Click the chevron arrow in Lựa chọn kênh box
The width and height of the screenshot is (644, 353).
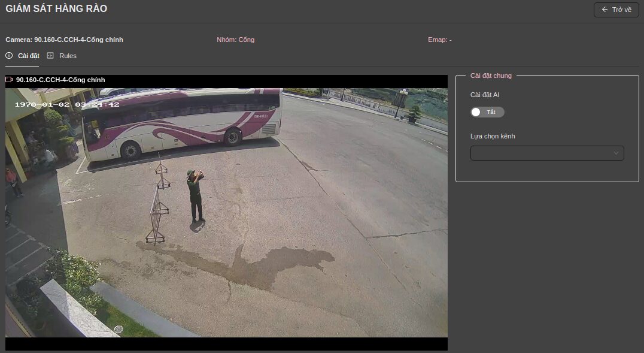pos(616,153)
